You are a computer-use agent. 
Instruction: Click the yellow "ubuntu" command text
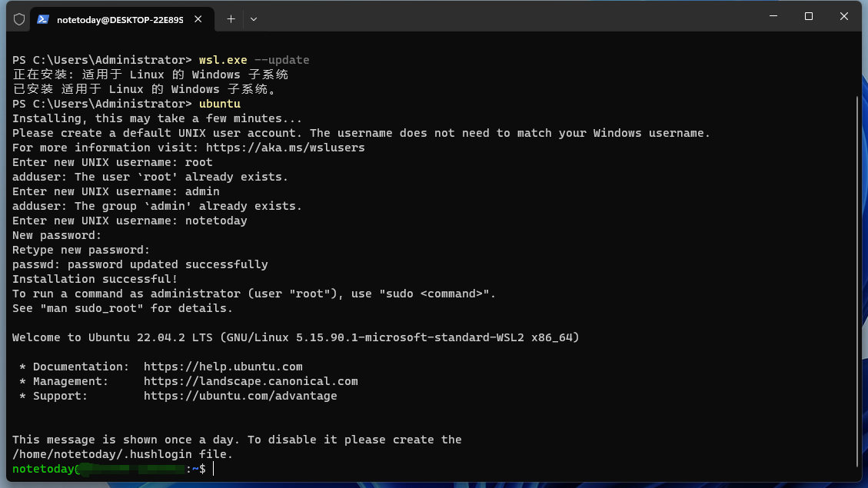click(x=219, y=104)
